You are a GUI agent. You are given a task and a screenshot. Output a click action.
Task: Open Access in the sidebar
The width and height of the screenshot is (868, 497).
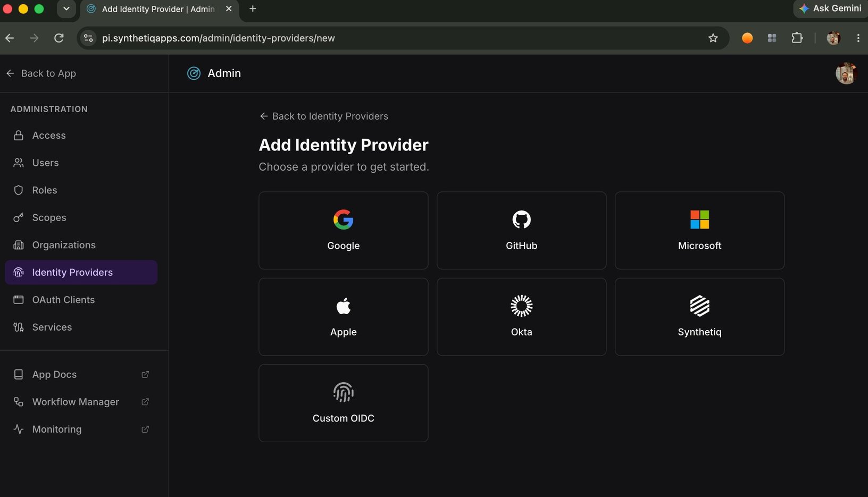tap(81, 136)
